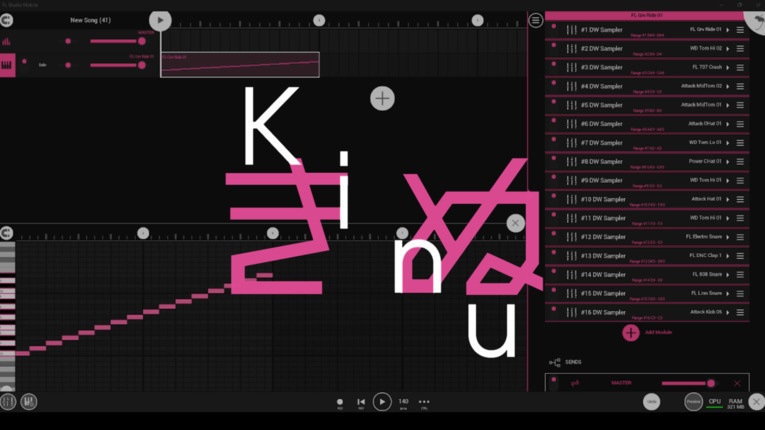Open the hamburger menu of #15 DW Sampler
765x430 pixels.
[x=740, y=293]
